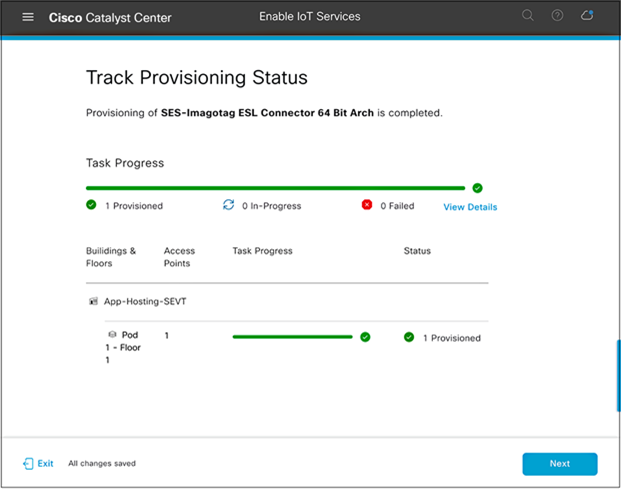
Task: Open the hamburger navigation menu
Action: (28, 17)
